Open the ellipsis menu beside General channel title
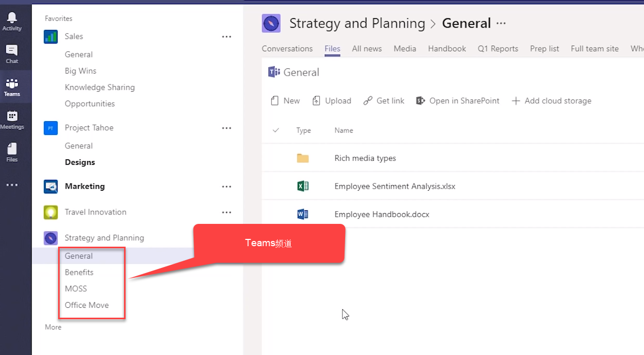Image resolution: width=644 pixels, height=355 pixels. [501, 23]
